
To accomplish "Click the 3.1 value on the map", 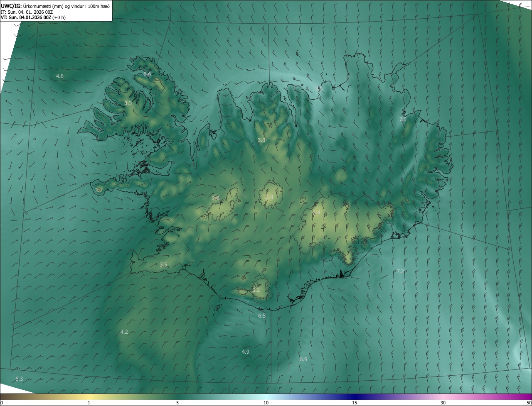I will pyautogui.click(x=99, y=190).
